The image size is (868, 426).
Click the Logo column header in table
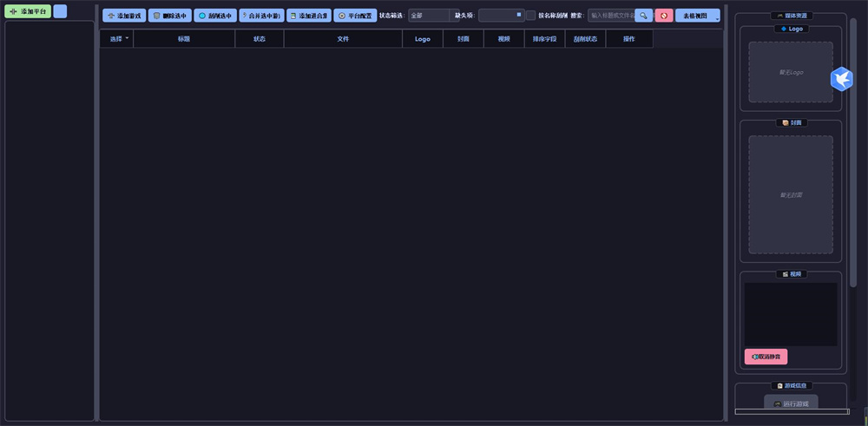click(423, 39)
